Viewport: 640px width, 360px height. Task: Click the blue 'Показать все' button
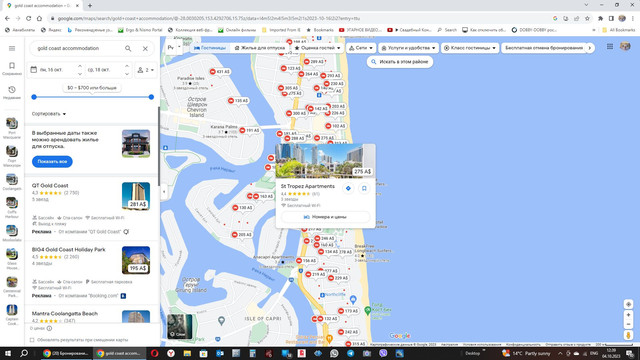point(52,161)
